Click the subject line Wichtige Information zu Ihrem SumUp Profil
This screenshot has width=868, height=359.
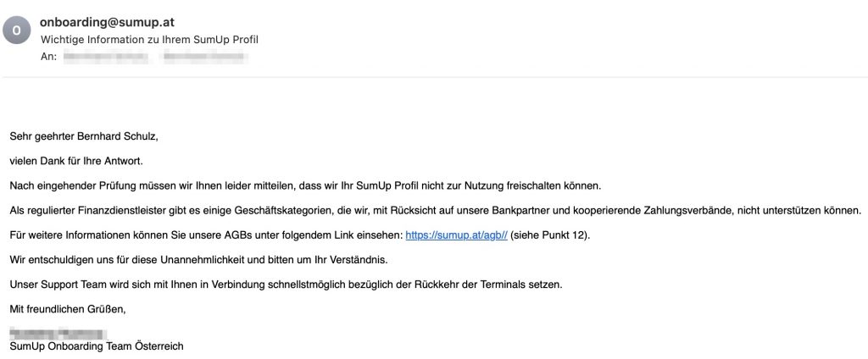tap(149, 40)
